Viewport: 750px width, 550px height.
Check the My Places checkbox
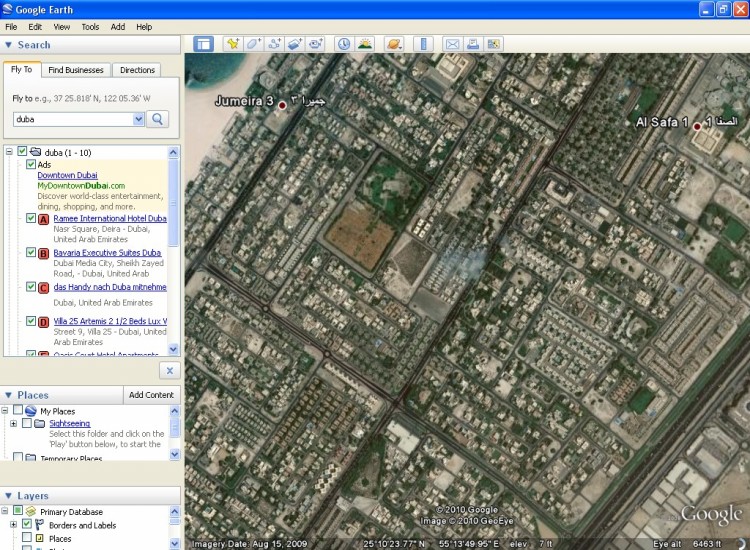click(18, 410)
